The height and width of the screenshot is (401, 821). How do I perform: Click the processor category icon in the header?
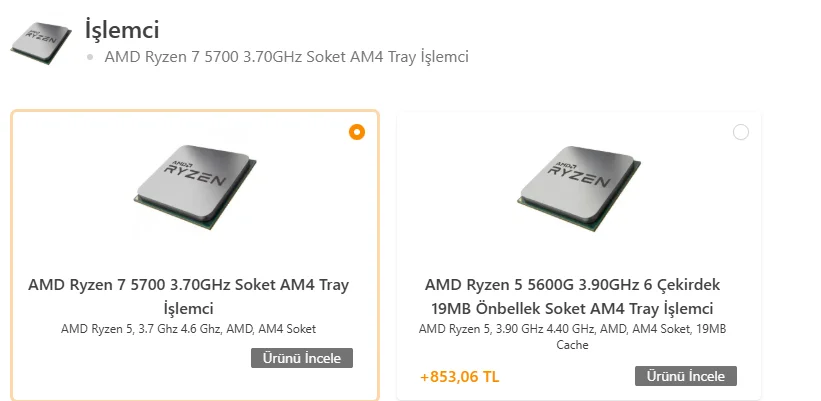(41, 42)
